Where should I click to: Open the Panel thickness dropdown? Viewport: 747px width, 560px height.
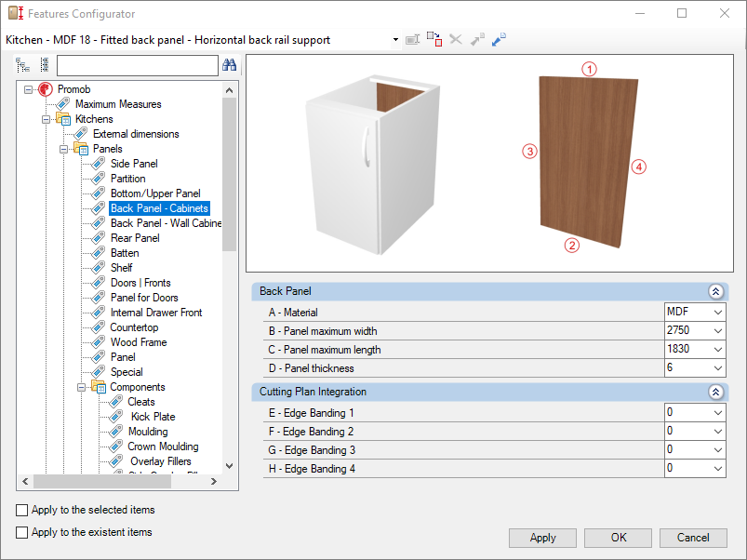pos(718,368)
